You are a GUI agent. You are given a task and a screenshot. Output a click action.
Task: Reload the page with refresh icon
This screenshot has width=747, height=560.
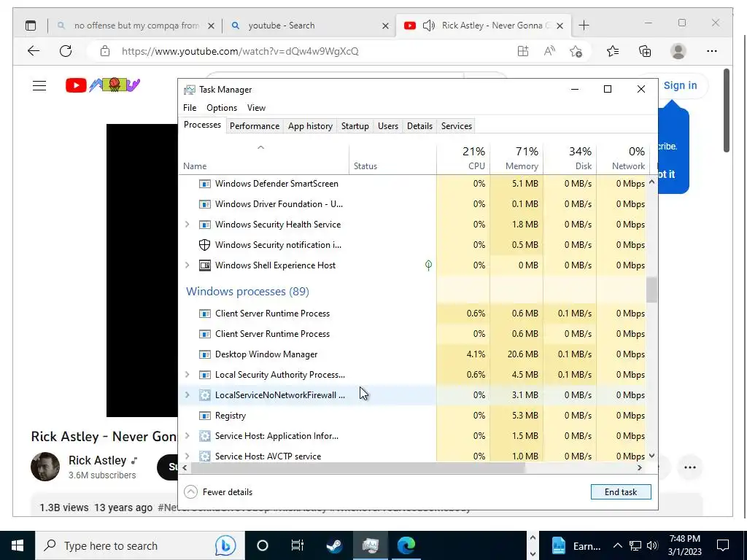tap(66, 51)
